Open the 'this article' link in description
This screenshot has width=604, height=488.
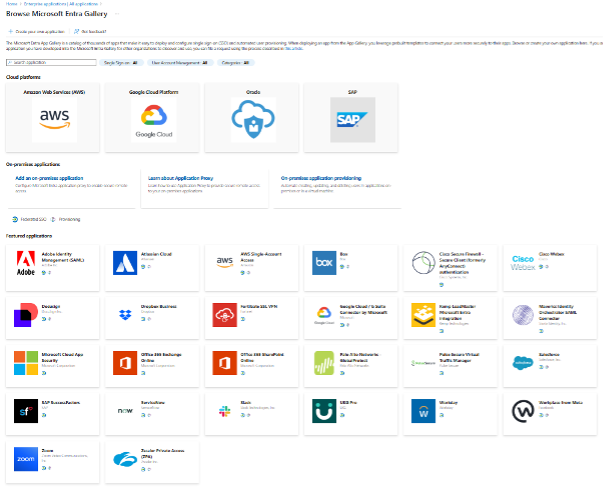point(294,49)
